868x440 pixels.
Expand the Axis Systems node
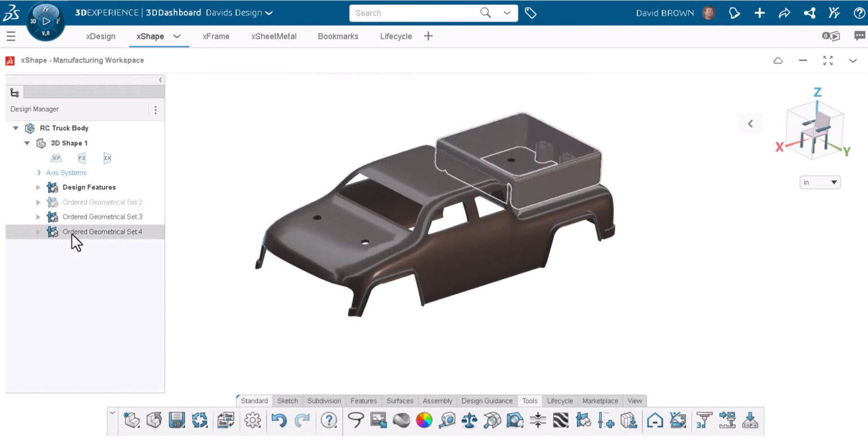(40, 172)
